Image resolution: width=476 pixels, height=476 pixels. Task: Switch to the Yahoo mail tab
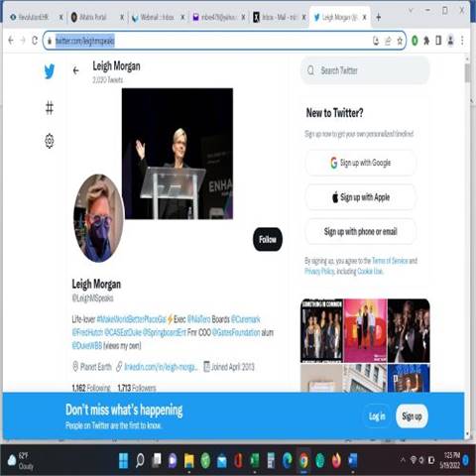218,17
